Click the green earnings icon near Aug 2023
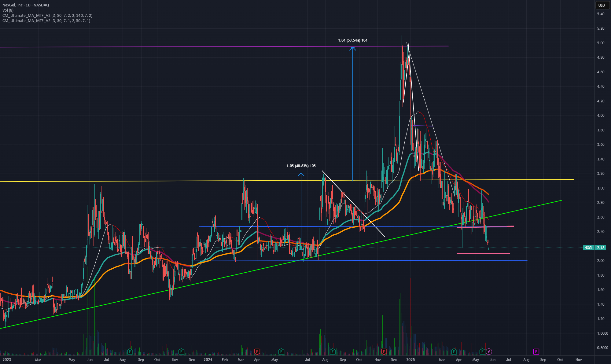 click(130, 351)
